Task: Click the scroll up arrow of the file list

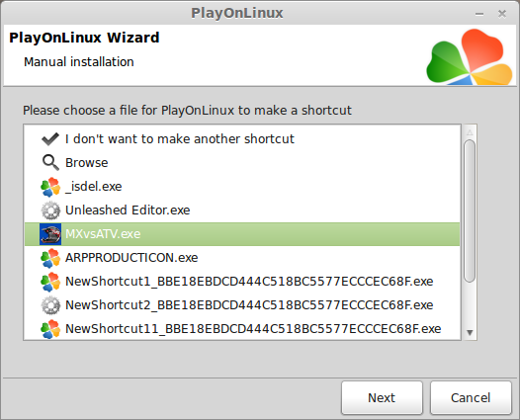Action: [x=470, y=132]
